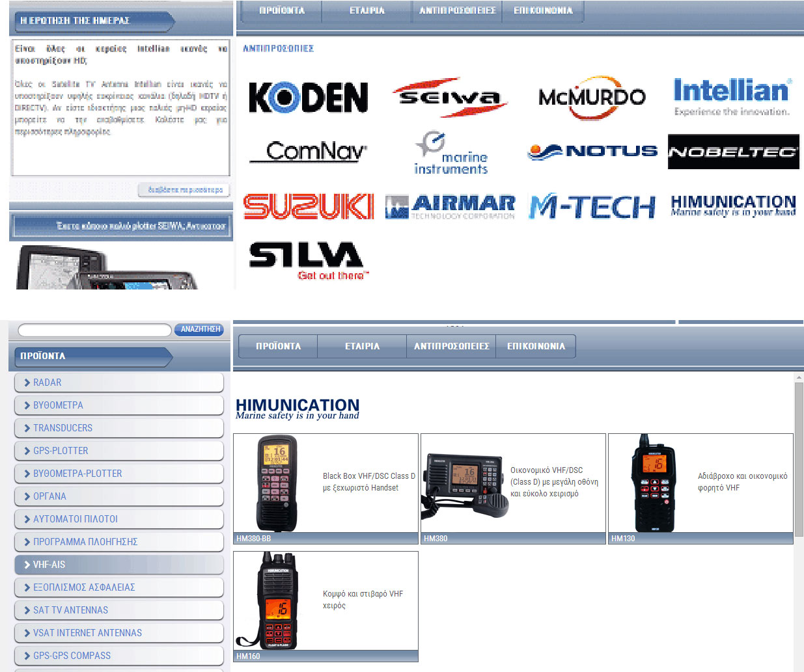Open HM380 radio product image

pos(465,486)
